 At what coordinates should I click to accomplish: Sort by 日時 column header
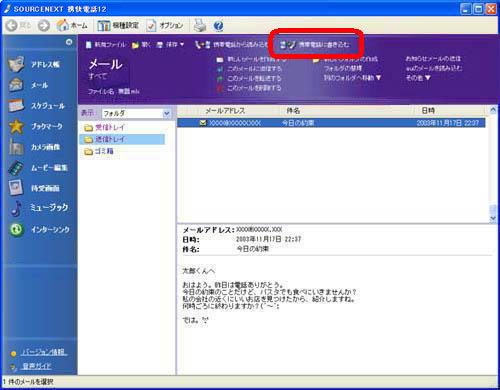coord(428,111)
